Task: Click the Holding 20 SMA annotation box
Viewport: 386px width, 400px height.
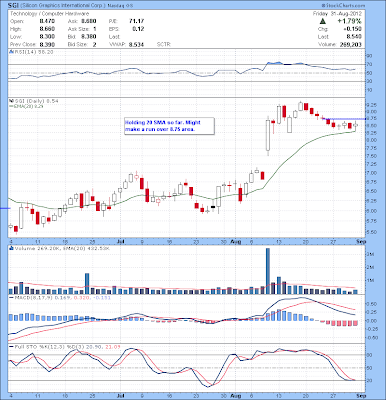Action: [169, 126]
